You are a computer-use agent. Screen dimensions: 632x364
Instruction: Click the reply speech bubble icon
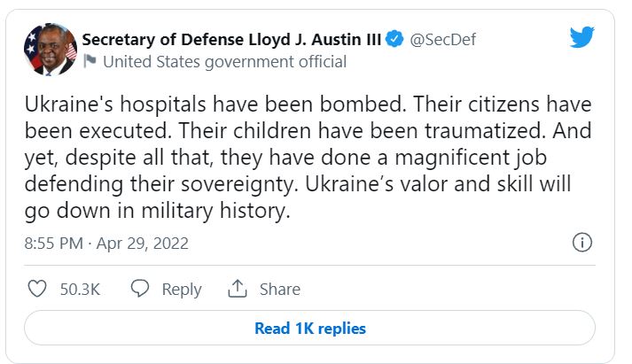point(140,289)
